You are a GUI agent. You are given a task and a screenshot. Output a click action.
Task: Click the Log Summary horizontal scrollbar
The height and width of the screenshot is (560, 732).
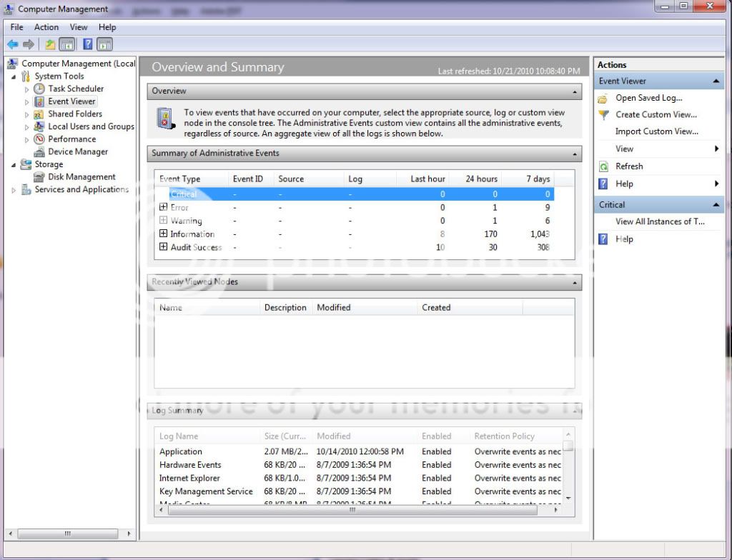click(352, 511)
